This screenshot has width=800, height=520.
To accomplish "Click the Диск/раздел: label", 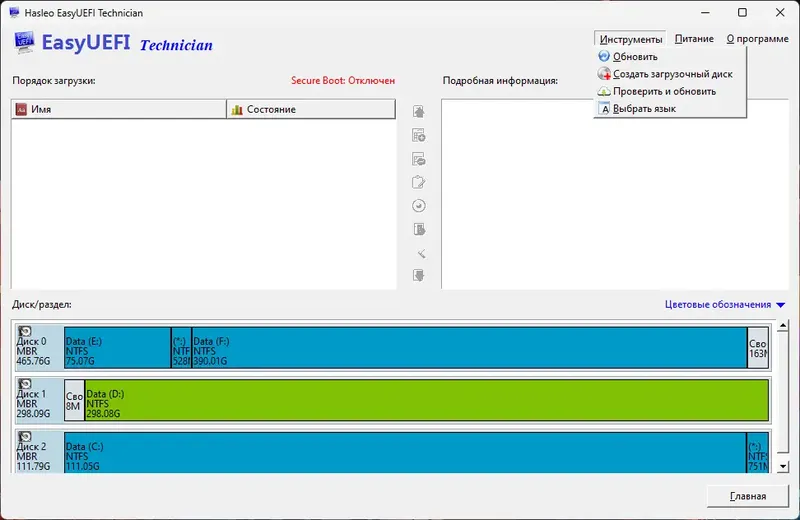I will click(x=42, y=305).
